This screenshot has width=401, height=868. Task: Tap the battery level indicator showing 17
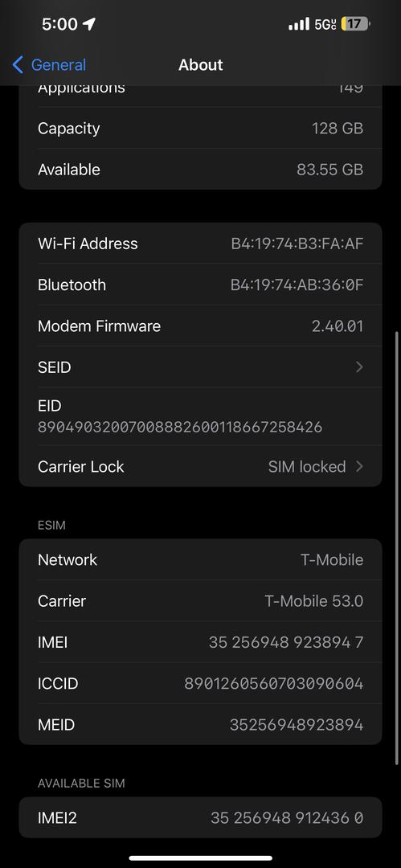355,24
